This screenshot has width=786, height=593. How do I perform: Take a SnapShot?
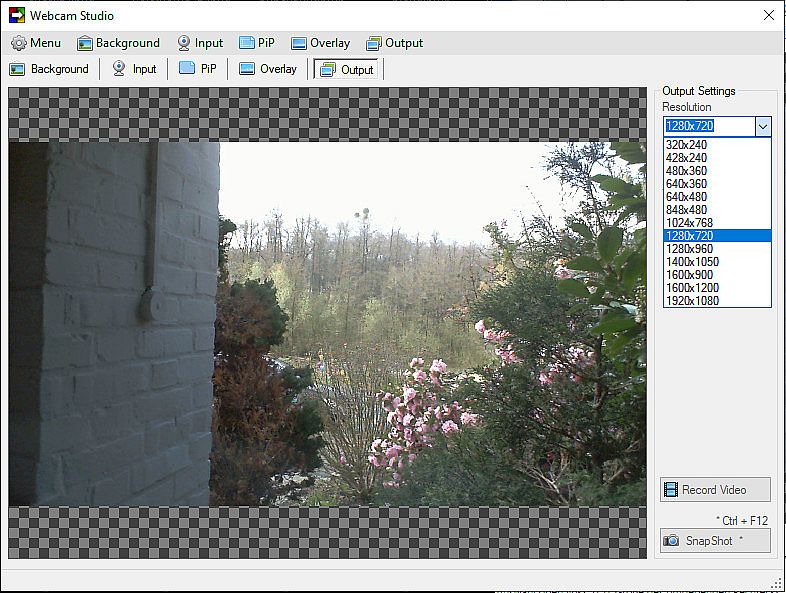click(715, 541)
